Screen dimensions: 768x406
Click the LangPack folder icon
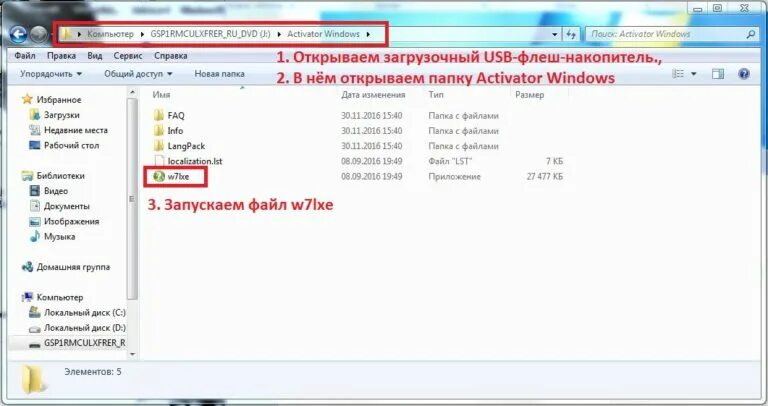click(159, 146)
